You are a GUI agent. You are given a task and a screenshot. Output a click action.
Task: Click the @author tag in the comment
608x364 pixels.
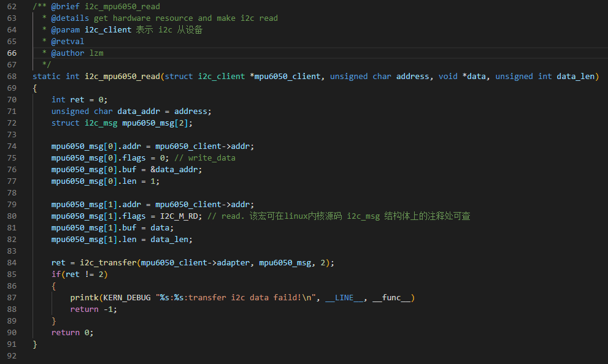(x=67, y=53)
